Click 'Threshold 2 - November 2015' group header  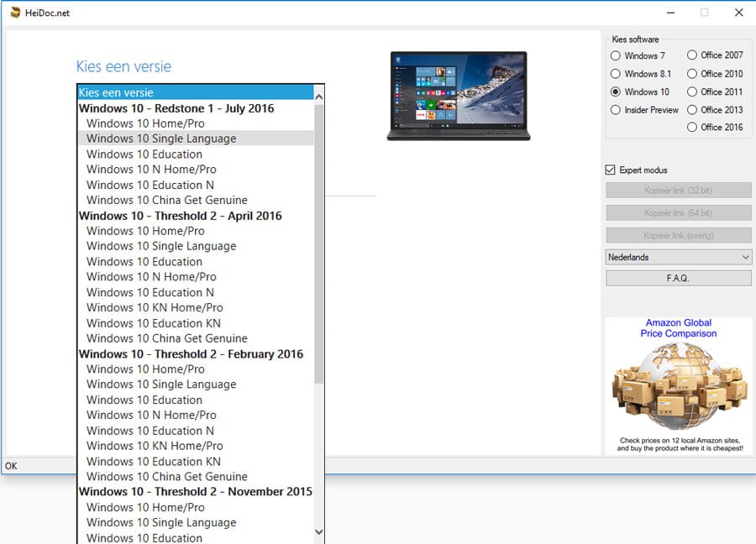click(195, 491)
